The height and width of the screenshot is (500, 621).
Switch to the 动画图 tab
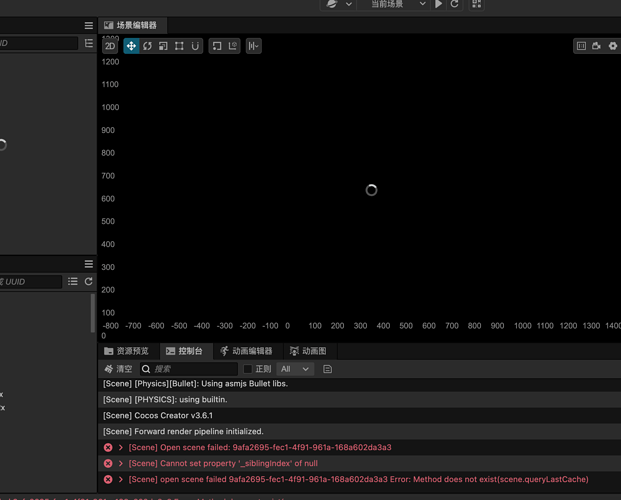(308, 351)
